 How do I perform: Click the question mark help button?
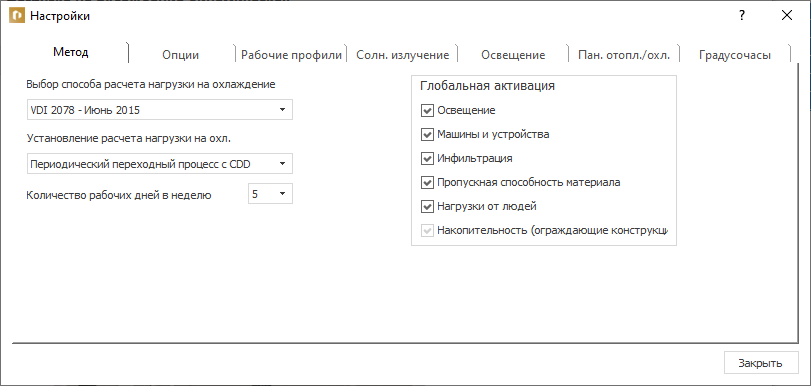(x=742, y=16)
